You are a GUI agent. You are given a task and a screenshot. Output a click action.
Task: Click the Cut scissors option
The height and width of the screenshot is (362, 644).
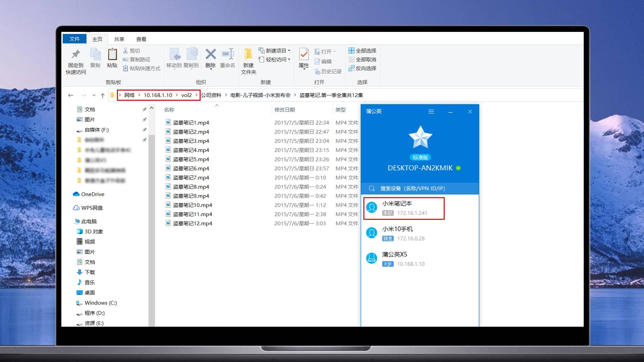click(x=132, y=51)
